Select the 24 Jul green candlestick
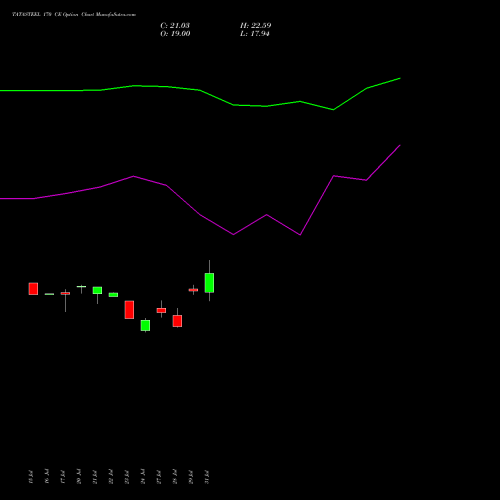Screen dimensions: 500x500 145,325
